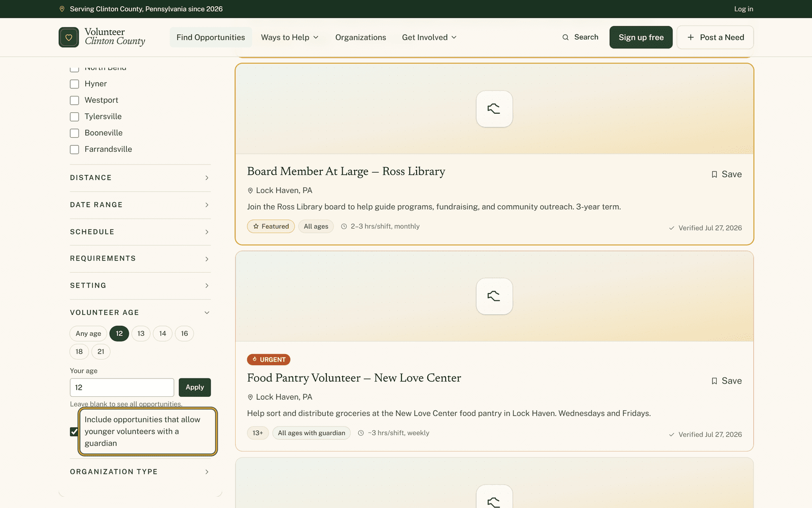This screenshot has height=508, width=812.
Task: Click Leave blank to see all opportunities hint
Action: pyautogui.click(x=126, y=404)
